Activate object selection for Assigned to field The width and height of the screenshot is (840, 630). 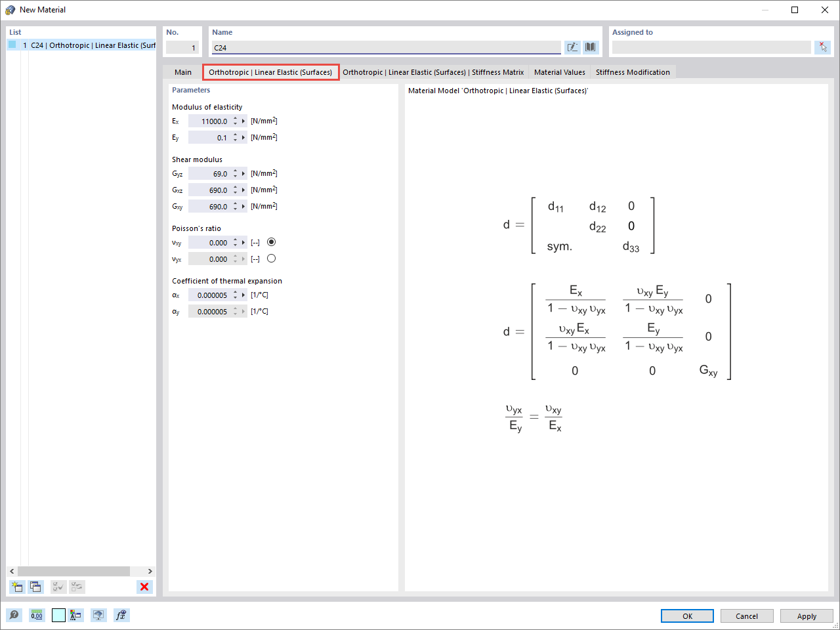822,47
